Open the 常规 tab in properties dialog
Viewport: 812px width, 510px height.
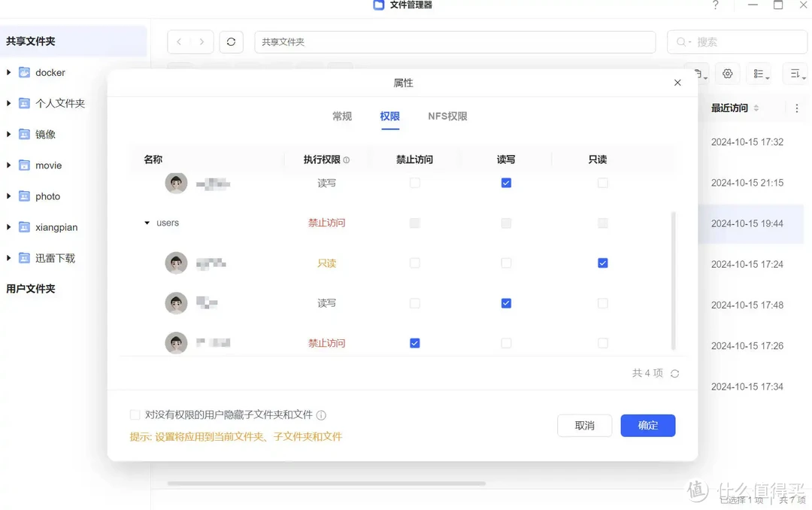341,117
